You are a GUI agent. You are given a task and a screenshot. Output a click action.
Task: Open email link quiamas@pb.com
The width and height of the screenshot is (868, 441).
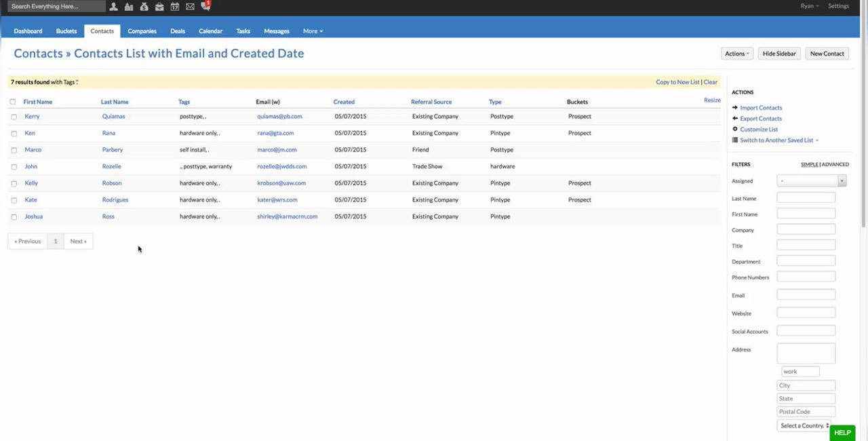point(279,117)
